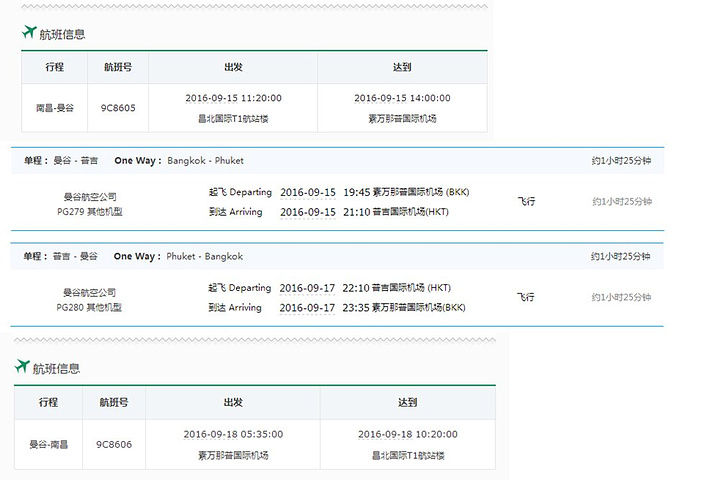
Task: Click the 2016-09-15 date beside Departing 19:45
Action: tap(308, 192)
